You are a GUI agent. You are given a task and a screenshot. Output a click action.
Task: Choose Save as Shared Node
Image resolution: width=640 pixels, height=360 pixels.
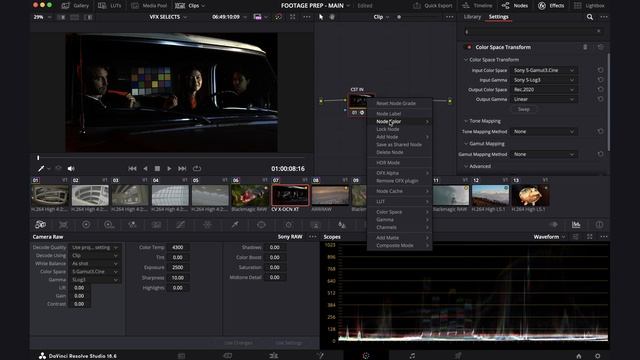pos(400,144)
